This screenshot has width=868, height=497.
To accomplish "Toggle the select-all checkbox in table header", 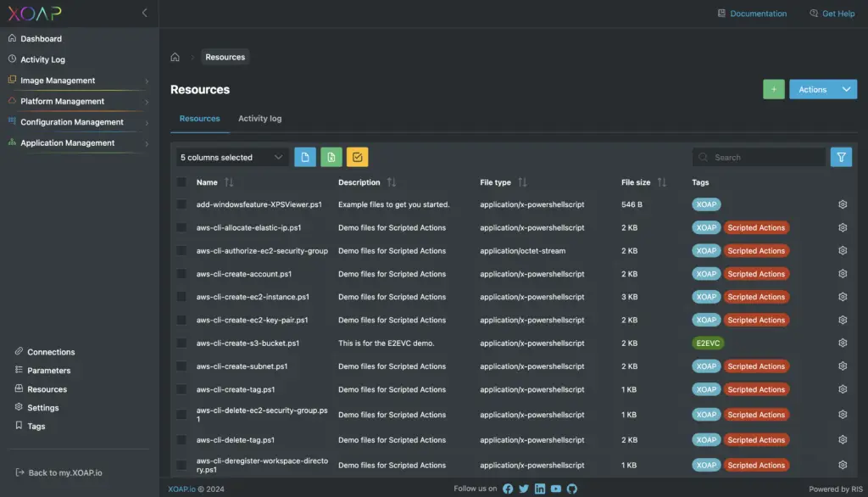I will click(181, 182).
